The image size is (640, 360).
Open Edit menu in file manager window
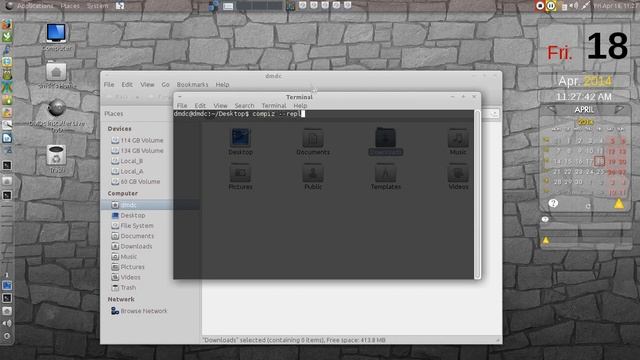pos(127,84)
